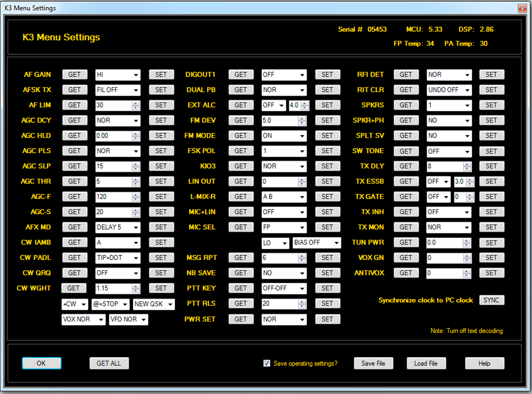Click the LIN OUT stepper arrows
The width and height of the screenshot is (532, 394).
tap(302, 182)
